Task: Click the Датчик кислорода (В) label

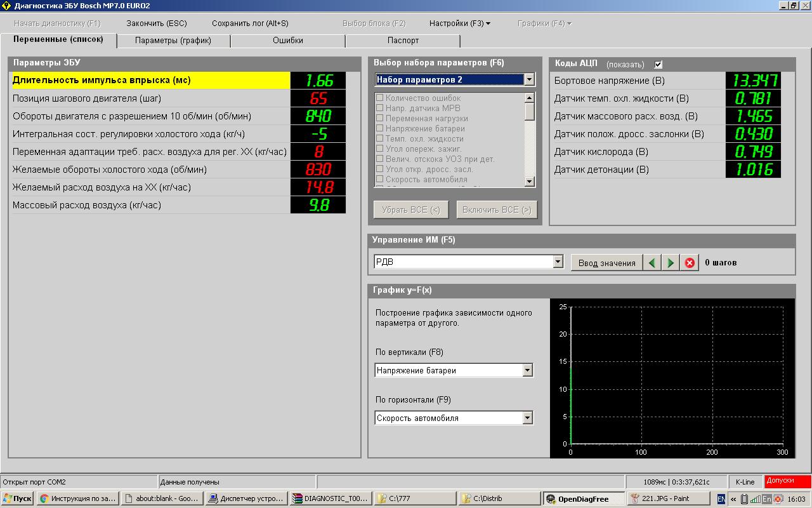Action: coord(601,152)
